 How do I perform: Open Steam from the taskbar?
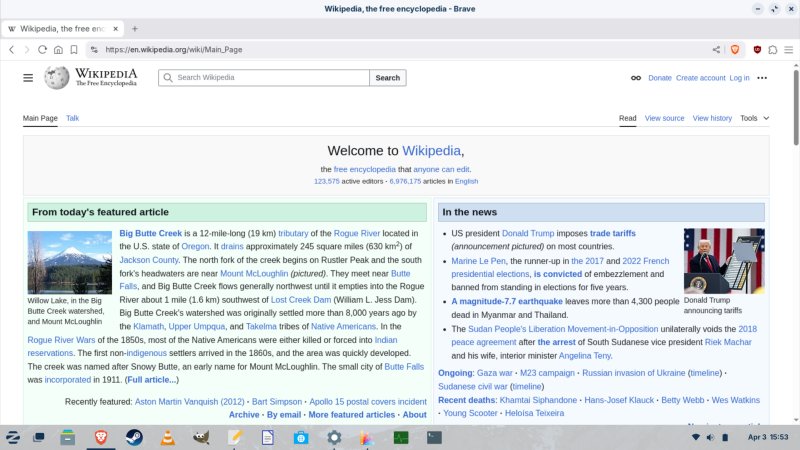pos(135,437)
